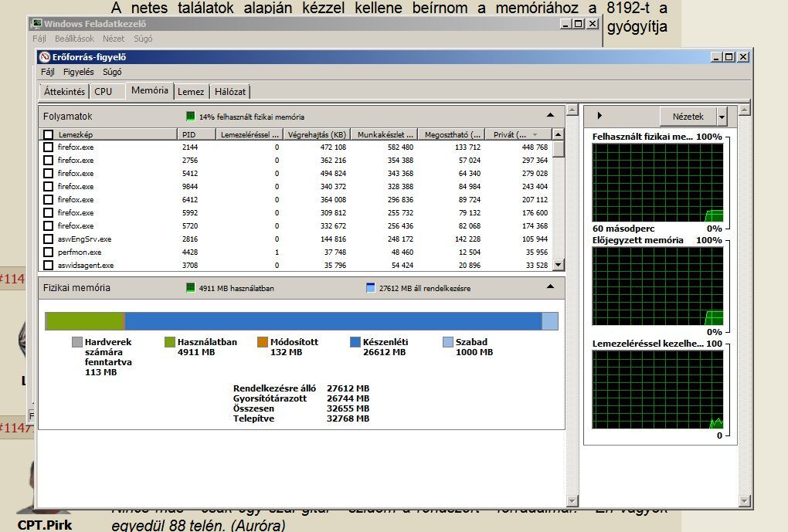Screen dimensions: 788x532
Task: Click the Felhasznált fizikai memória graph
Action: coord(658,182)
